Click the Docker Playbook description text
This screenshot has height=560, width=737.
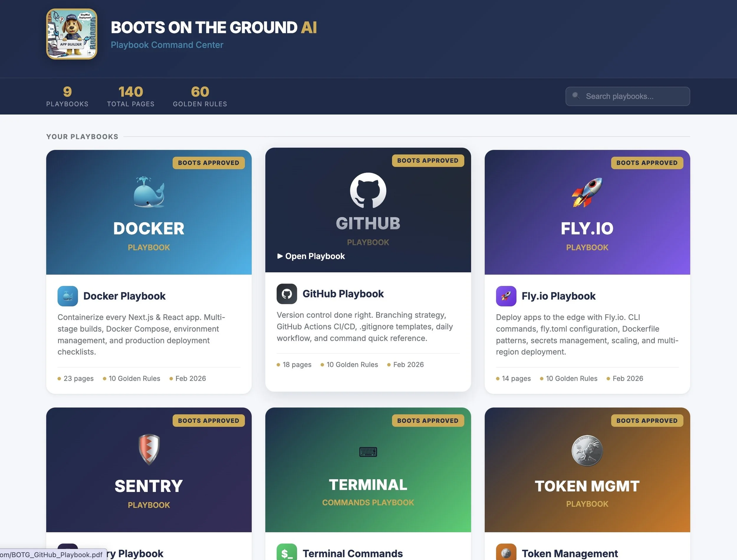(x=141, y=334)
